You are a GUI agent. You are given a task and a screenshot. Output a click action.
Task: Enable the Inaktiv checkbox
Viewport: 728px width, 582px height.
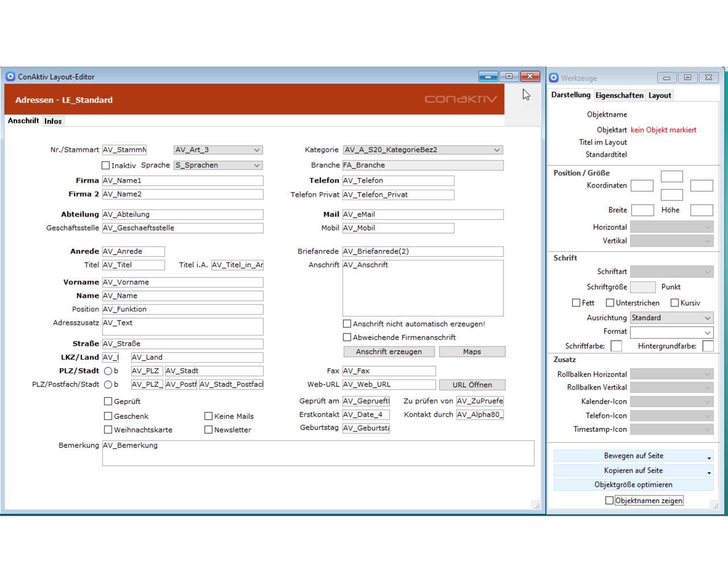[105, 165]
